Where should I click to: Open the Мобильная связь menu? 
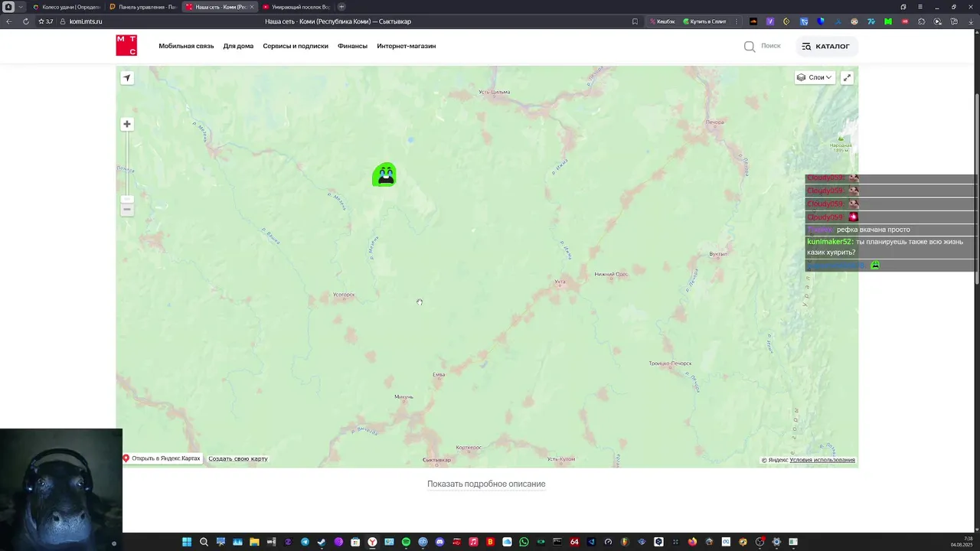coord(186,46)
